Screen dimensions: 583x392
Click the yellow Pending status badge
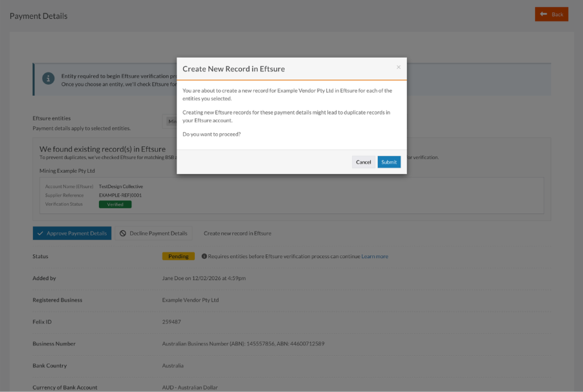(x=178, y=256)
